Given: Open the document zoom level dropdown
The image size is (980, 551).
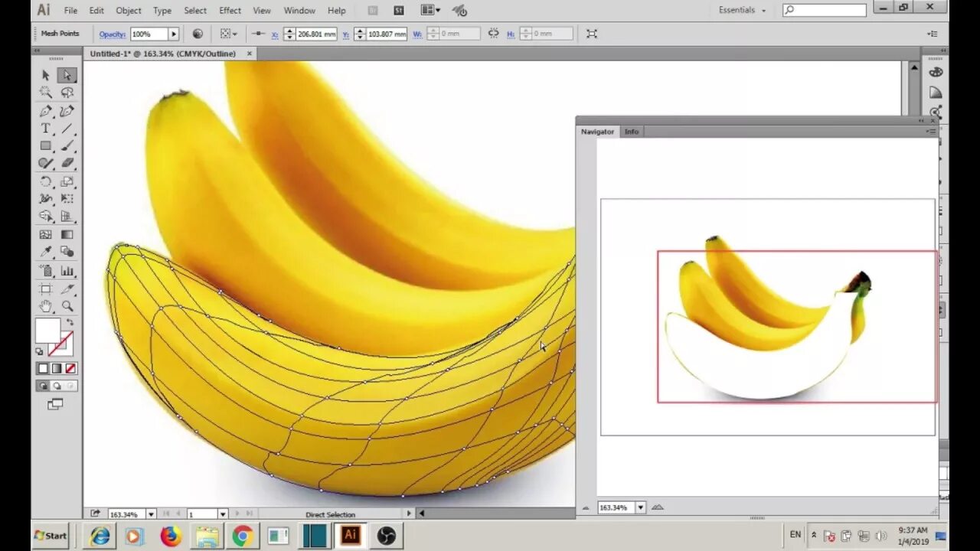Looking at the screenshot, I should [151, 514].
